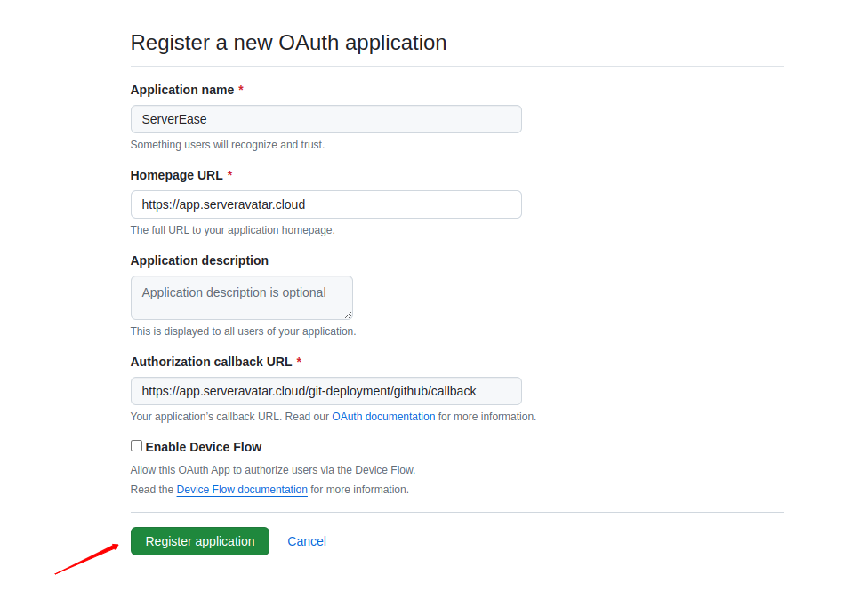
Task: Select the Authorization callback URL field
Action: click(325, 391)
